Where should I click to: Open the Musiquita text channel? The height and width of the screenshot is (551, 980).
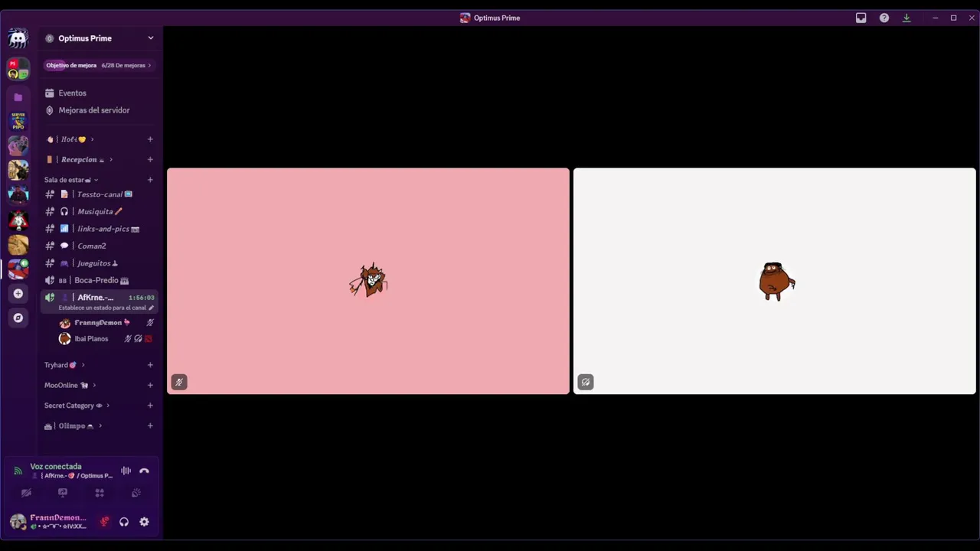[101, 211]
